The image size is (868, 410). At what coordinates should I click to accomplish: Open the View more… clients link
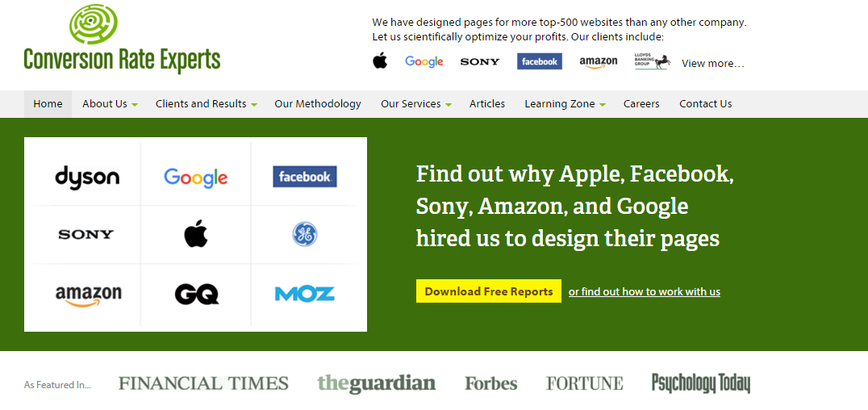point(713,63)
